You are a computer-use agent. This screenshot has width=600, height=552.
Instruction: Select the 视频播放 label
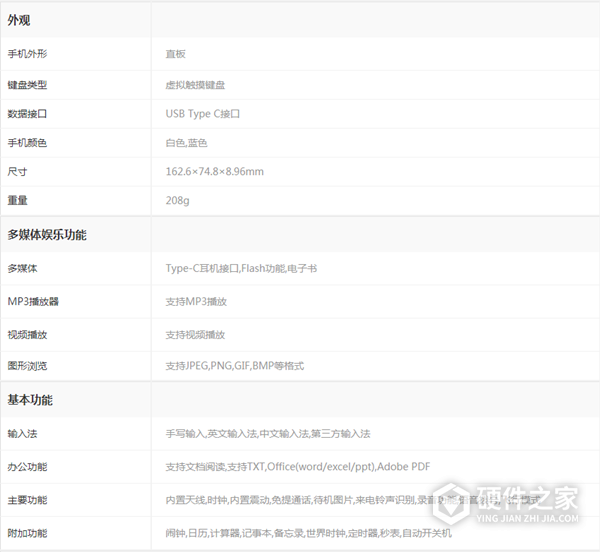pyautogui.click(x=27, y=335)
